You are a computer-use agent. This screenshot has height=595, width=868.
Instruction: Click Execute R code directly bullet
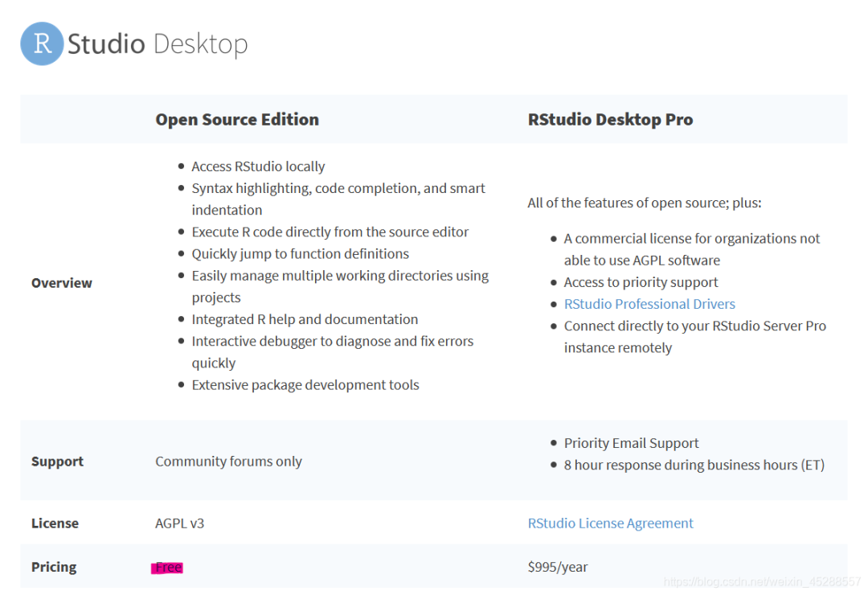pos(330,232)
